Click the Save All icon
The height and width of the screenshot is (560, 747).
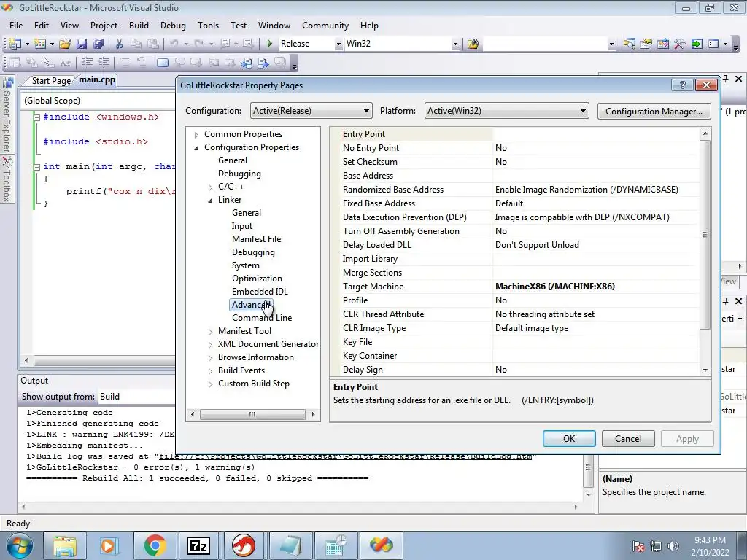[x=98, y=44]
